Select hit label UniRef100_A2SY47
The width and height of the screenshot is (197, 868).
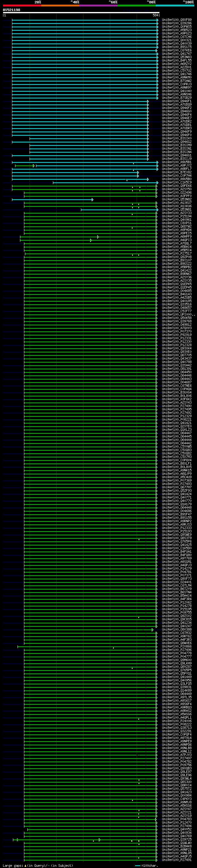point(176,809)
